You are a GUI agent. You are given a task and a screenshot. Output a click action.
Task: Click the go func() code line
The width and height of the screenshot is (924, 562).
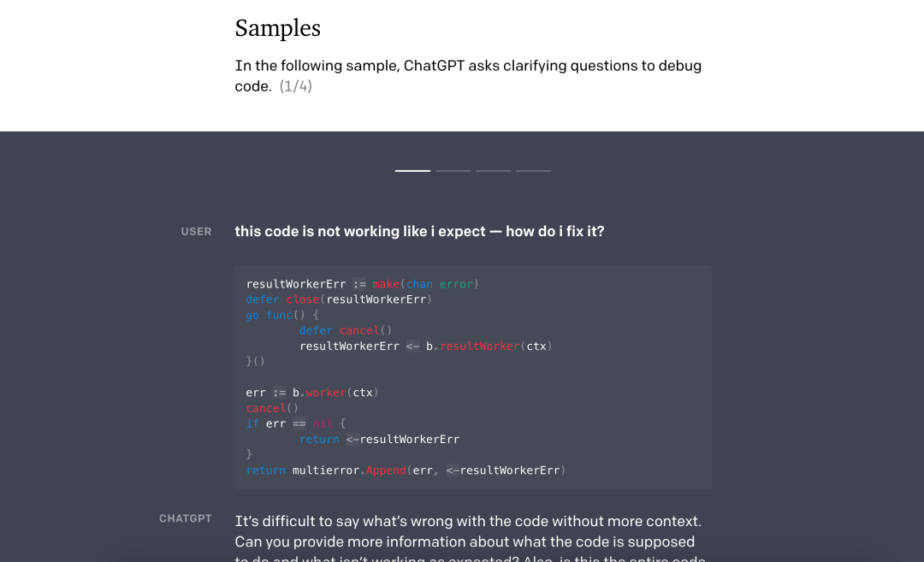click(x=282, y=315)
